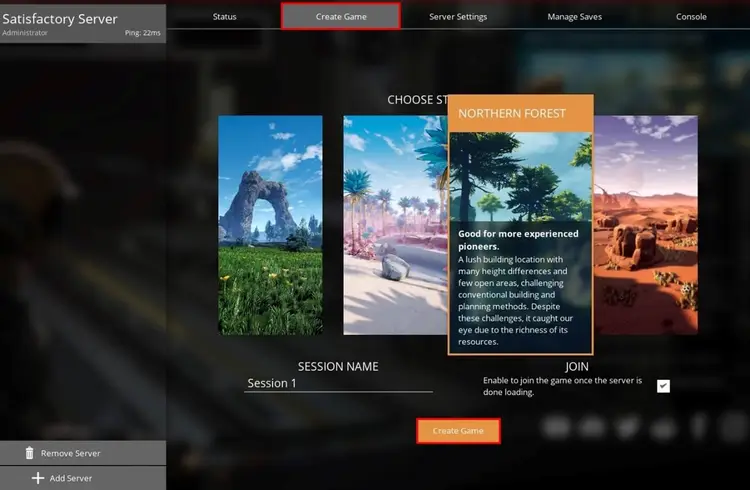Click the 'SESSION NAME' heading

point(338,367)
